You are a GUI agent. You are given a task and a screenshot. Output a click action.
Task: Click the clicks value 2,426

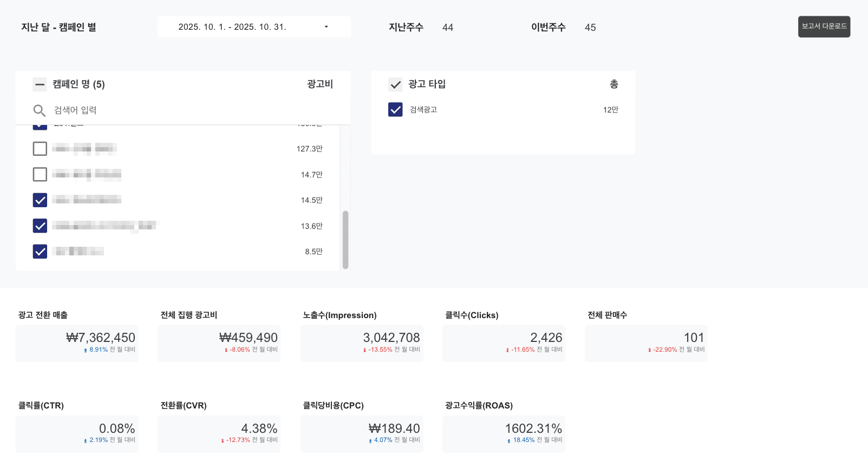(x=546, y=338)
